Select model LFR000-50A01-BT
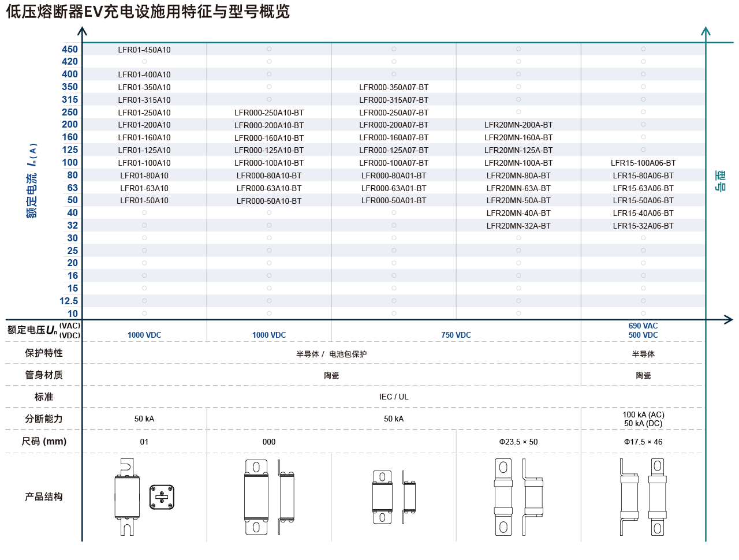 pos(394,200)
